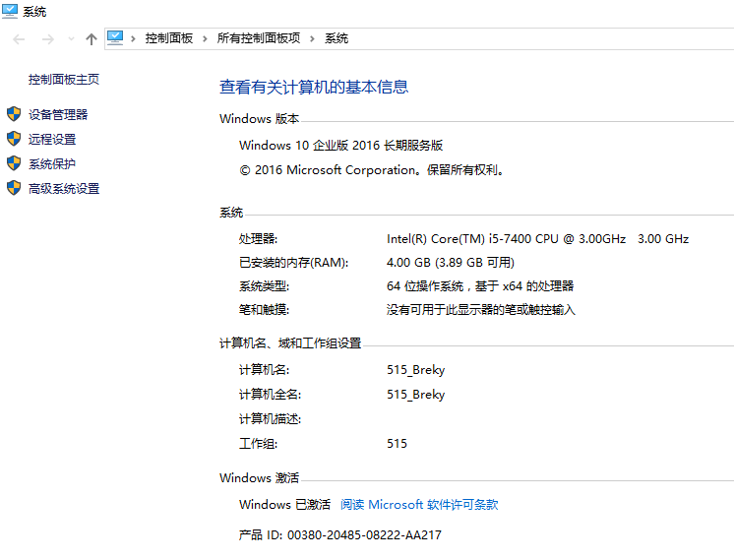The image size is (734, 560).
Task: Open 所有控制面板项 breadcrumb
Action: click(259, 38)
